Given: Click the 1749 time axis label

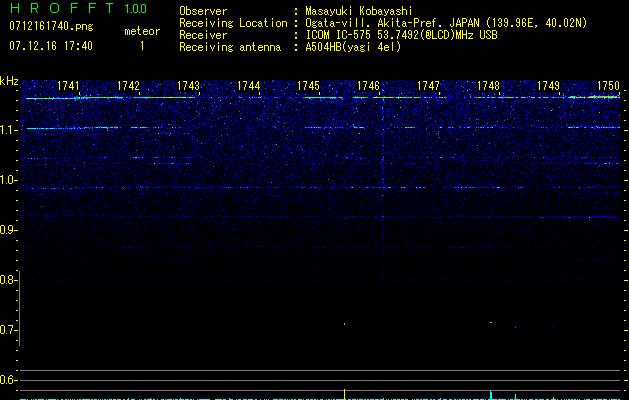Looking at the screenshot, I should (548, 86).
